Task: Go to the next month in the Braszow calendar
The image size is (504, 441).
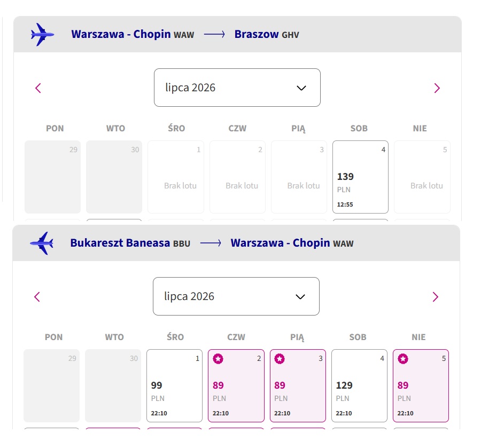Action: 437,88
